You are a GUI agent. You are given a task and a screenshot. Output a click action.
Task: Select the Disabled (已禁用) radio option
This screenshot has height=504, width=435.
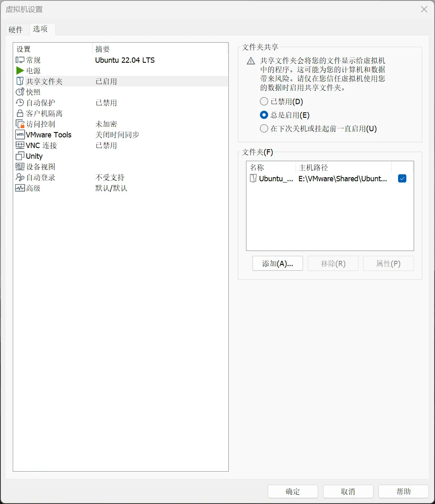264,102
